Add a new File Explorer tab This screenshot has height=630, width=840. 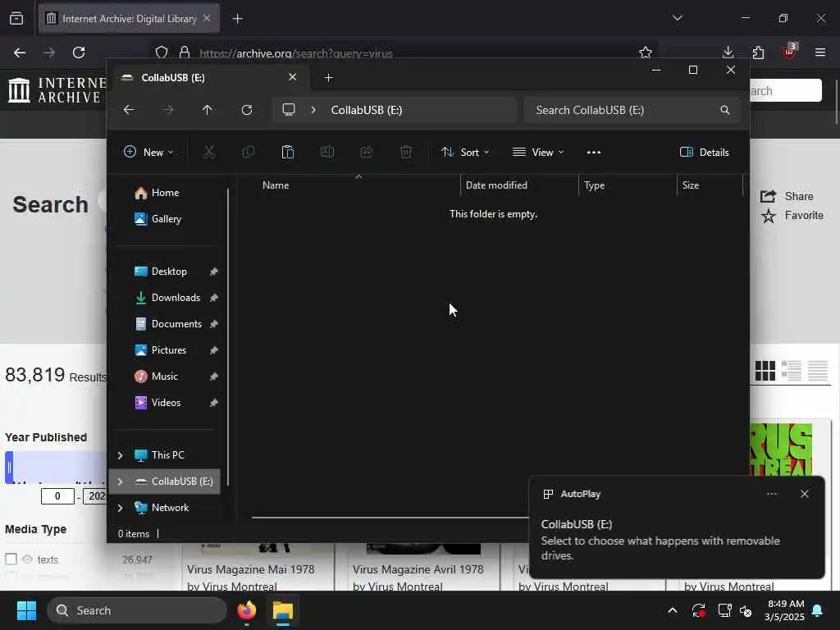328,78
